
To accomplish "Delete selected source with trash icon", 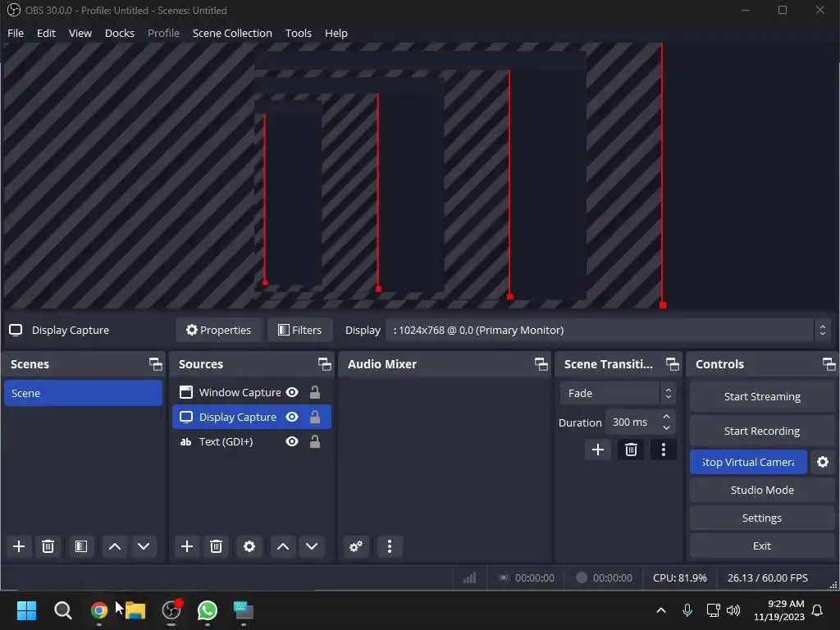I will pyautogui.click(x=216, y=546).
